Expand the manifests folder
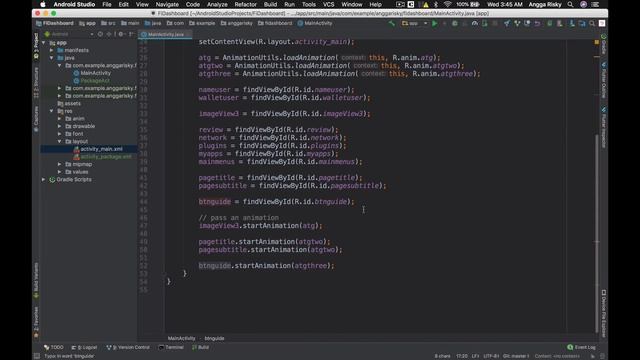Screen dimensions: 640x360 (51, 50)
